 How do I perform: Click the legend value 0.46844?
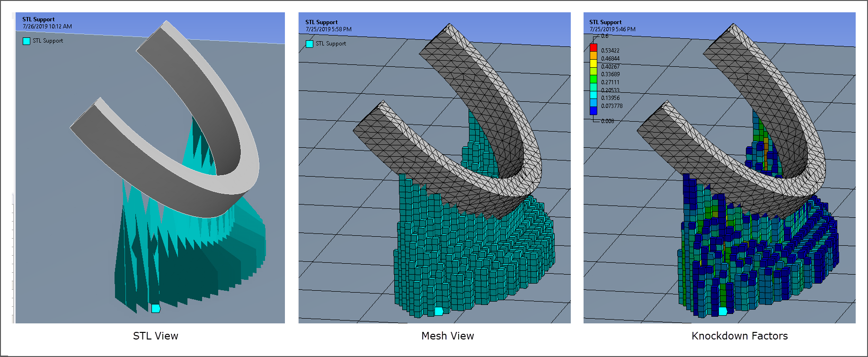610,59
